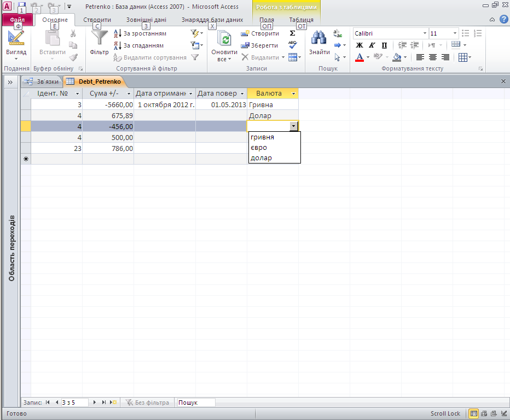510x420 pixels.
Task: Click the Find binoculars icon
Action: (318, 38)
